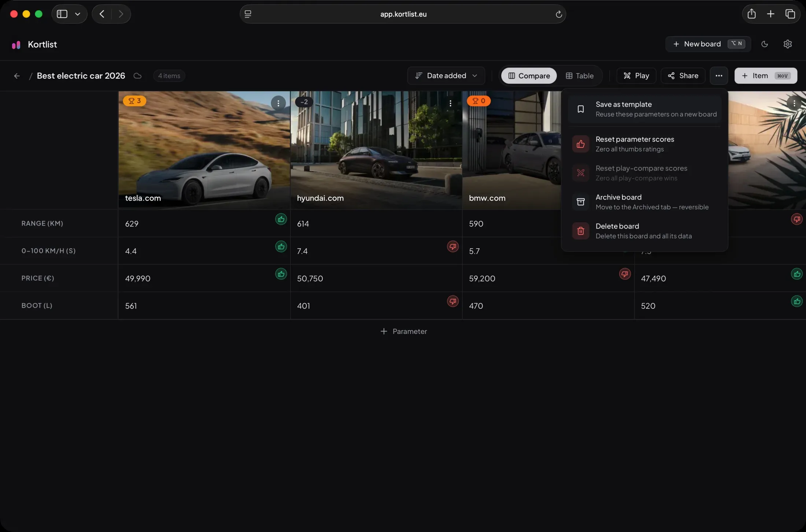This screenshot has width=806, height=532.
Task: Click the bmw acceleration value 5.7
Action: (x=474, y=251)
